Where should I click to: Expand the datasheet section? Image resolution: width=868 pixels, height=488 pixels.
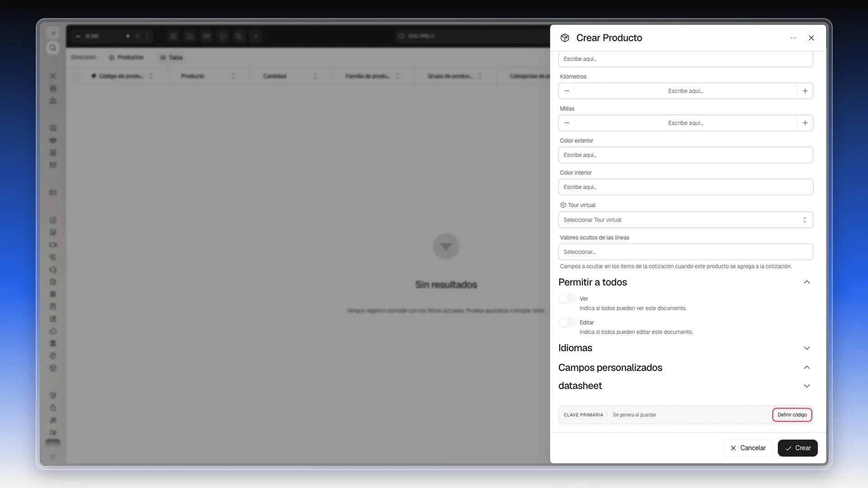807,386
